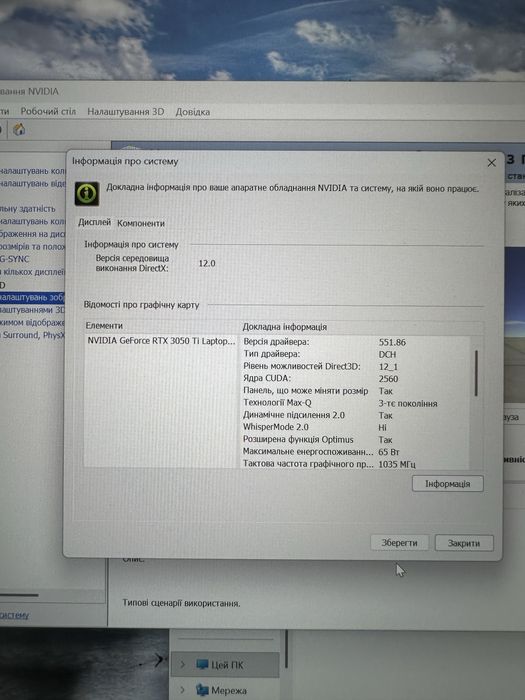The height and width of the screenshot is (700, 525).
Task: Select the Версія драйвера row
Action: (355, 342)
